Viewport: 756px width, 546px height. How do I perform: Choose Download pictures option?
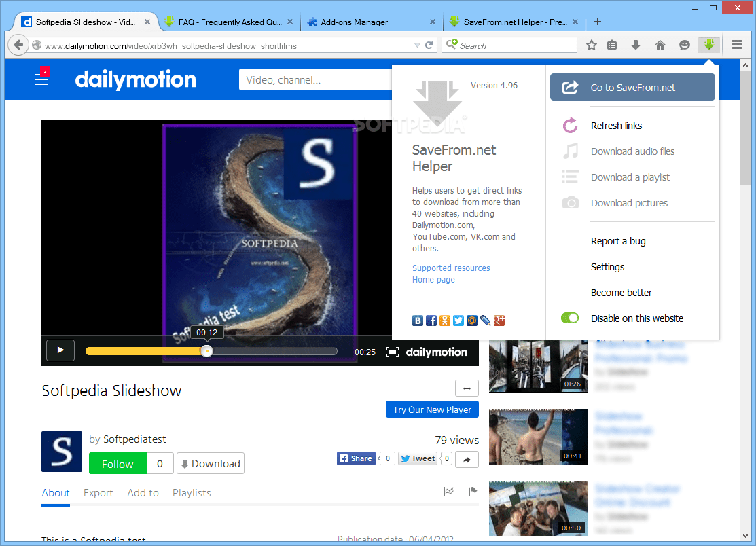[629, 203]
